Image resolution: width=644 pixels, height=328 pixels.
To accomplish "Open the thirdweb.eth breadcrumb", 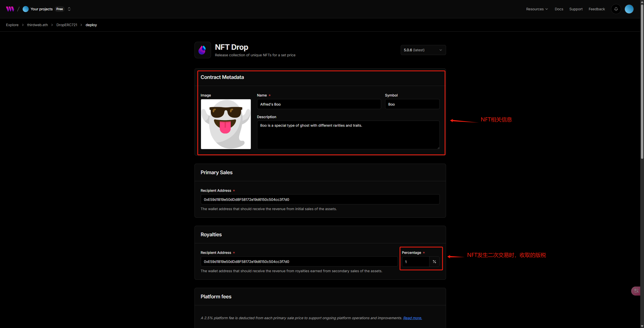I will (37, 25).
